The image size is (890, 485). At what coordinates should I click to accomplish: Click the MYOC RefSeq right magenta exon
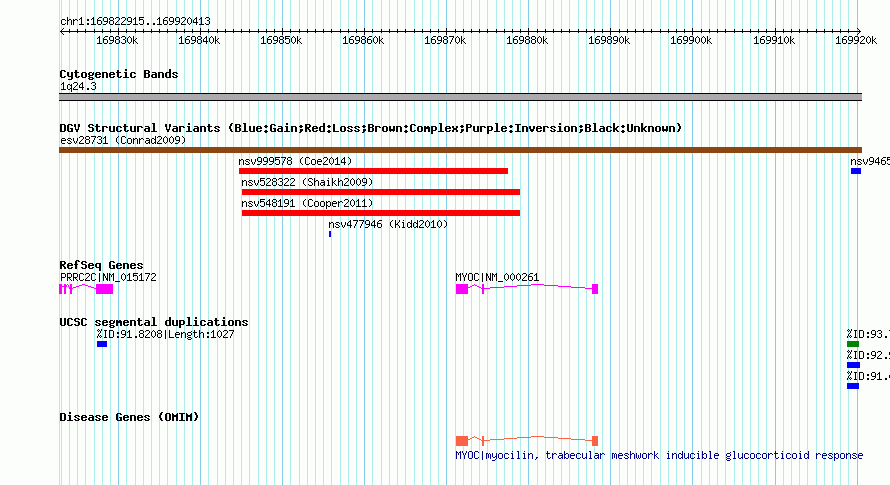point(595,289)
